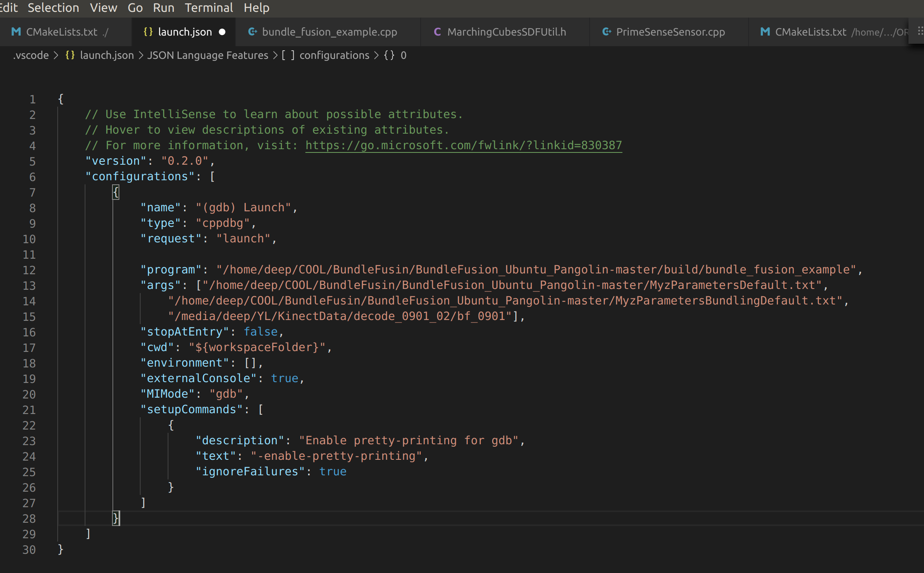Click the "ignoreFailures" key
924x573 pixels.
point(250,472)
